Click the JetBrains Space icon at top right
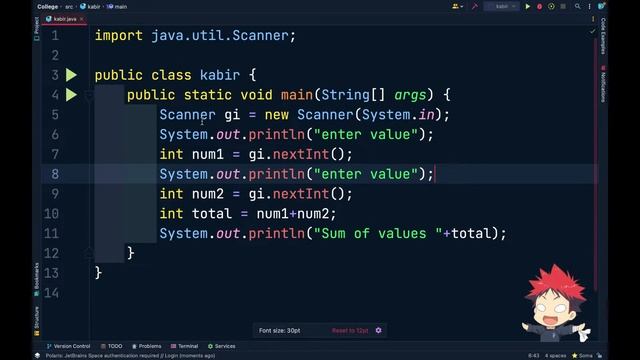The image size is (640, 360). [x=601, y=7]
